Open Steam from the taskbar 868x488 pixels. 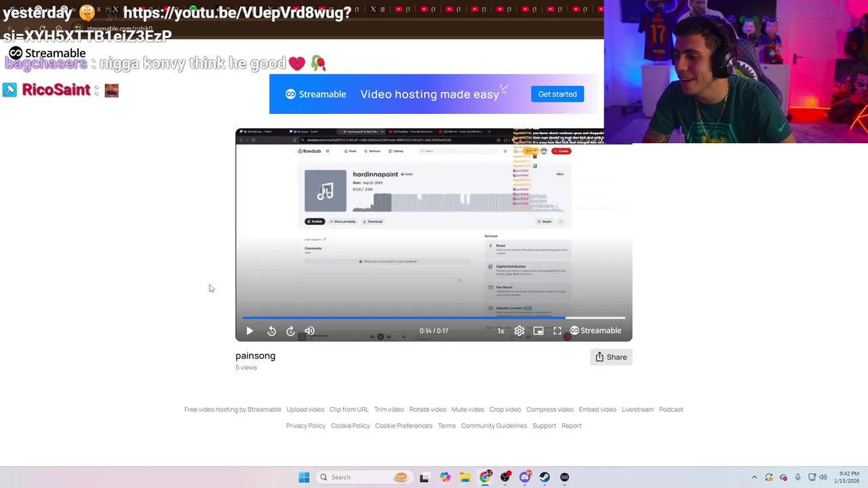click(x=545, y=477)
